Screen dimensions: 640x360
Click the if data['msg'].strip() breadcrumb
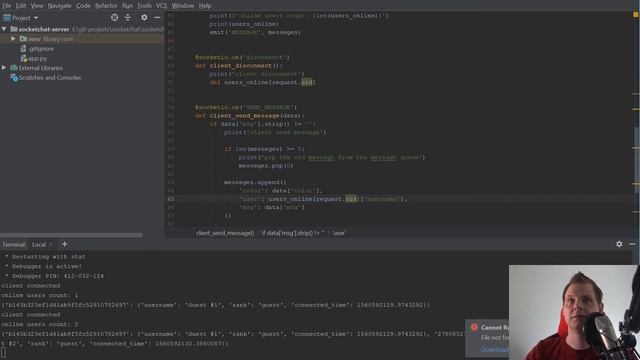pos(293,233)
